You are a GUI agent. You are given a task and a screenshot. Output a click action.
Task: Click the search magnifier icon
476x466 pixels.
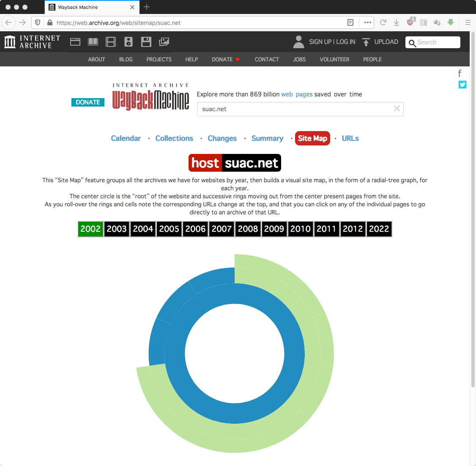click(412, 43)
